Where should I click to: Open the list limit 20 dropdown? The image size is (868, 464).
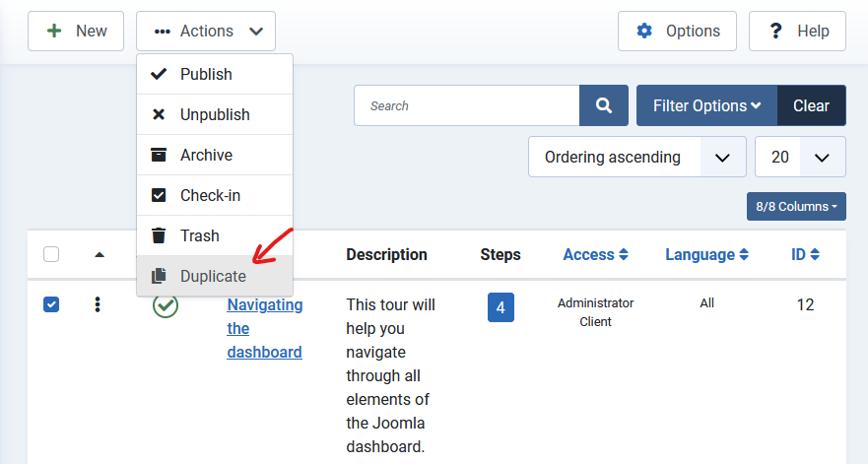[799, 157]
